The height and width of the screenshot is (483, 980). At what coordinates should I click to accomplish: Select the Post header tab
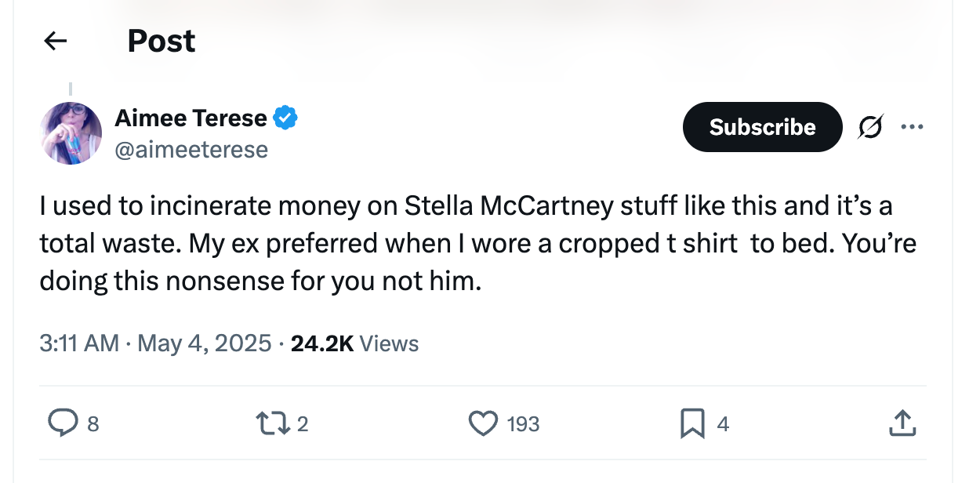[x=161, y=40]
